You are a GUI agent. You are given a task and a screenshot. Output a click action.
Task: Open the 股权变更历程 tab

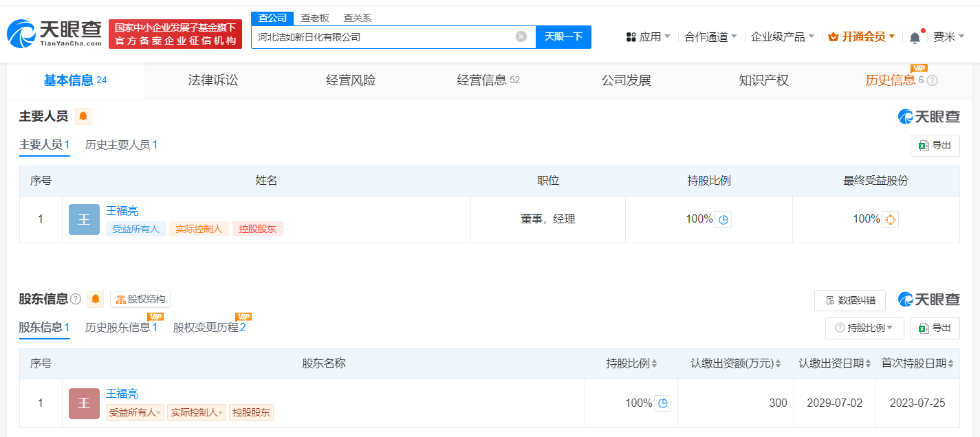point(209,328)
